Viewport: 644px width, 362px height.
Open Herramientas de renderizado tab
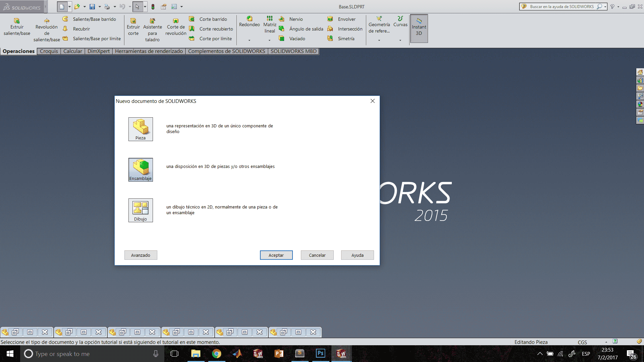point(149,51)
